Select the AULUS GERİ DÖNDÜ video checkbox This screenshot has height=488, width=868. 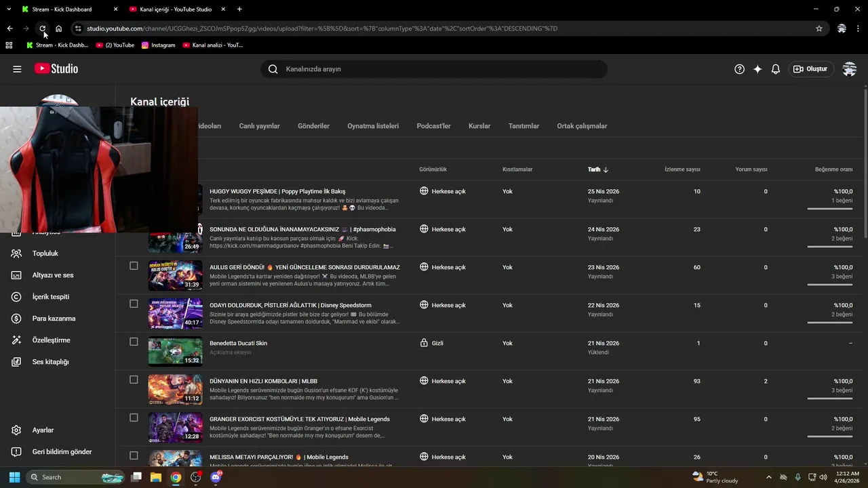134,266
